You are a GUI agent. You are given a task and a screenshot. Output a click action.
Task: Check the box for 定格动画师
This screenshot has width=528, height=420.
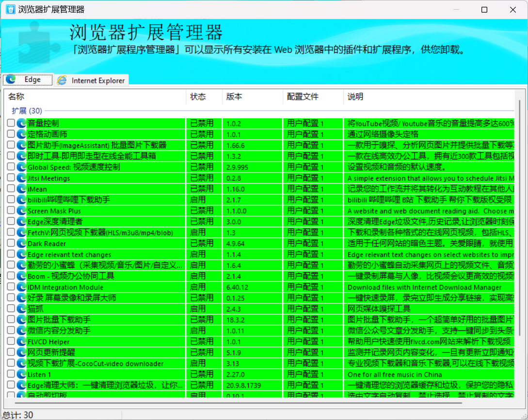[x=11, y=134]
